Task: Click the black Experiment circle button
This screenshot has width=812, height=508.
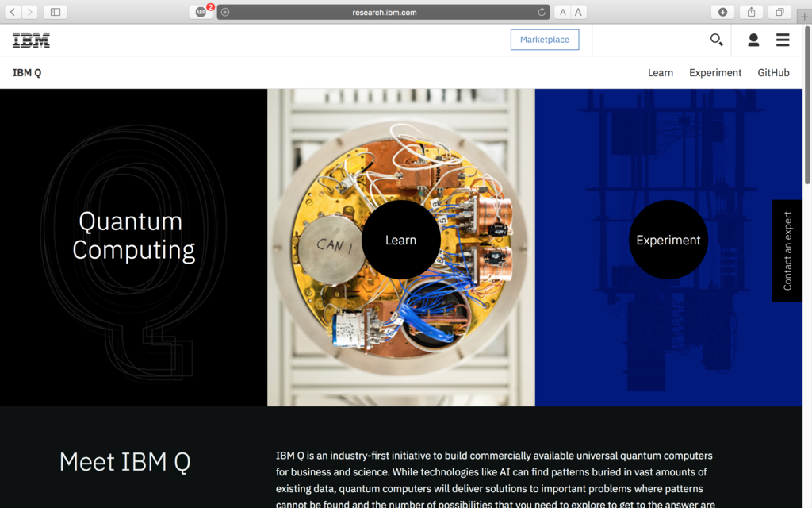Action: (x=668, y=240)
